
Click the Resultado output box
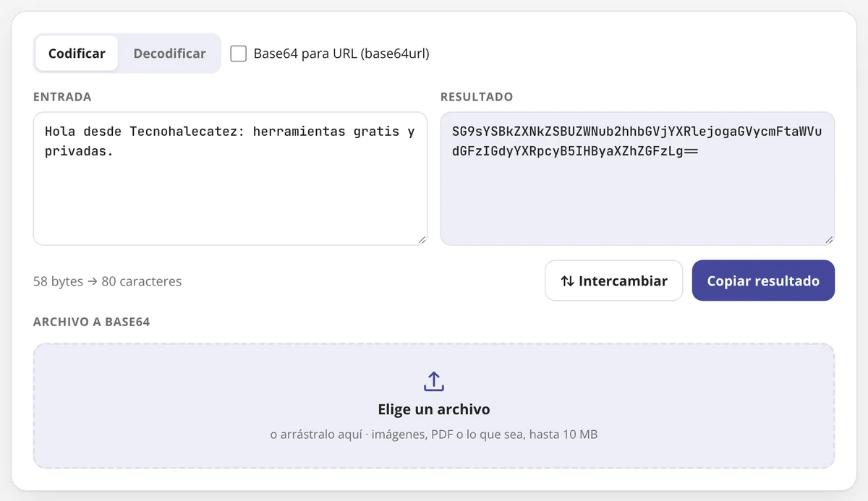637,179
